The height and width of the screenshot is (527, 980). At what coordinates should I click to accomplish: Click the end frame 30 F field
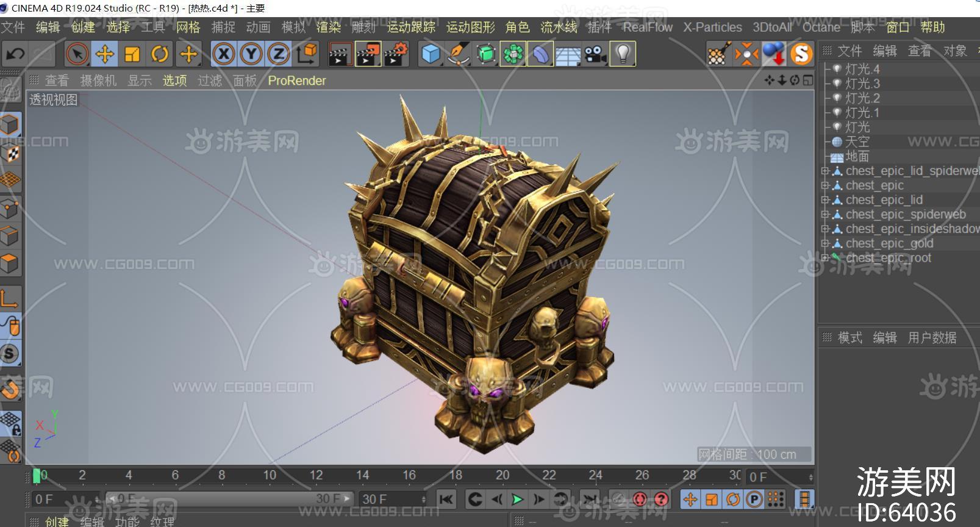click(x=392, y=500)
